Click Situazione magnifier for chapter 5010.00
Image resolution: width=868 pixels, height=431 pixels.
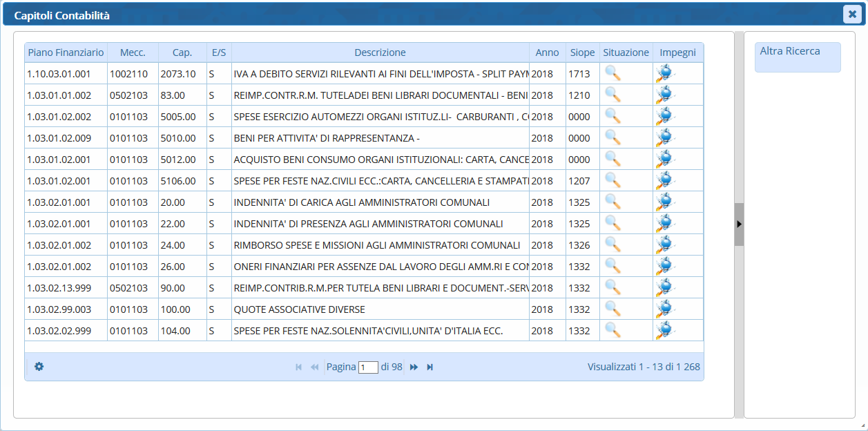613,137
